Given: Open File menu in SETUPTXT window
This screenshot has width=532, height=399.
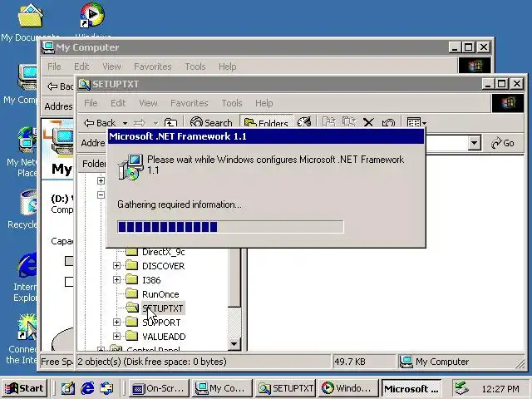Looking at the screenshot, I should (x=91, y=103).
